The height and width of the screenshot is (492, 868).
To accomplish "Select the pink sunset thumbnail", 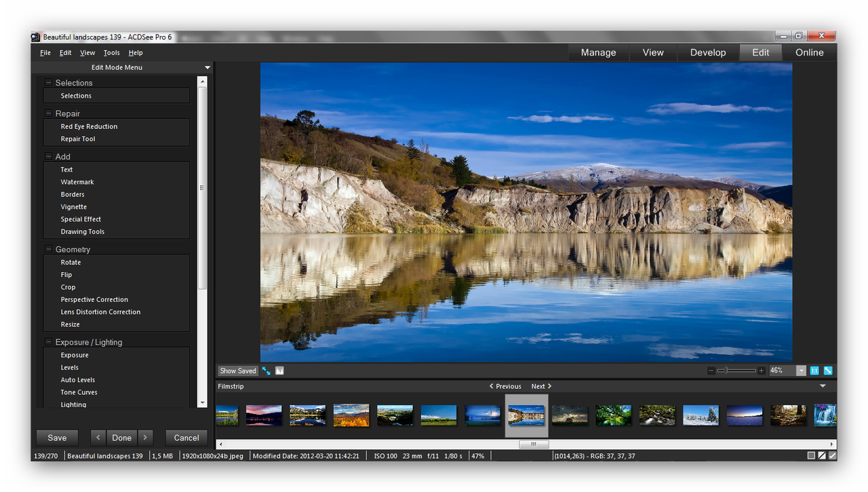I will pos(264,415).
